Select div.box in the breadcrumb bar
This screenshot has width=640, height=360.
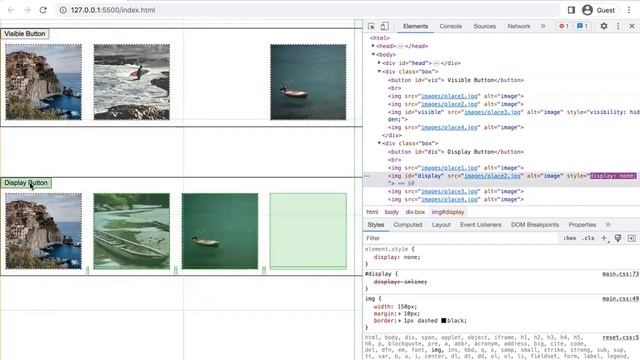(415, 212)
